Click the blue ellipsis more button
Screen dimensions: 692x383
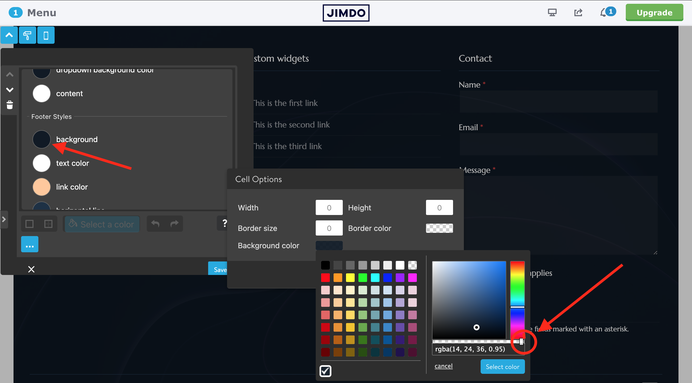(30, 244)
